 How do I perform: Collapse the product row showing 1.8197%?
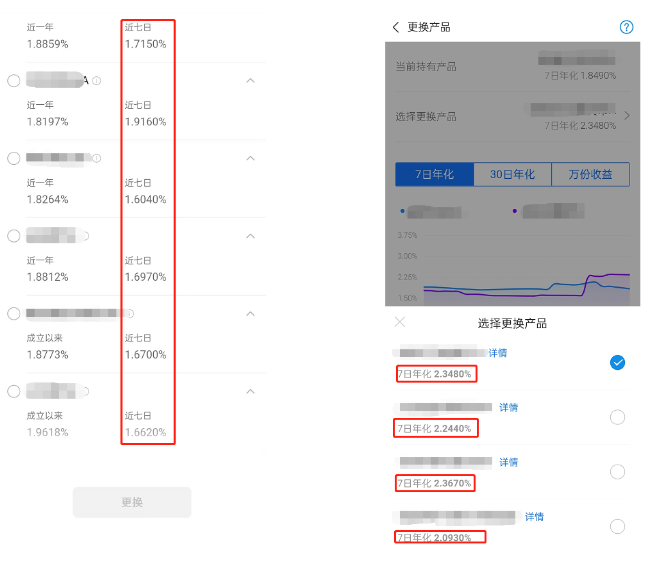pyautogui.click(x=250, y=80)
